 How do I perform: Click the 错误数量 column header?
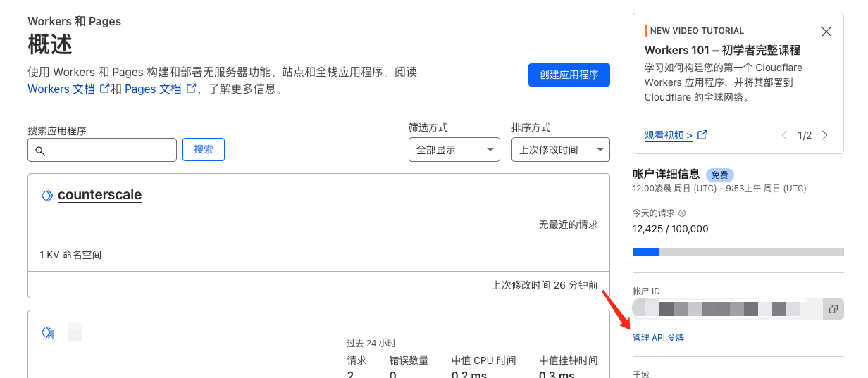click(x=409, y=360)
